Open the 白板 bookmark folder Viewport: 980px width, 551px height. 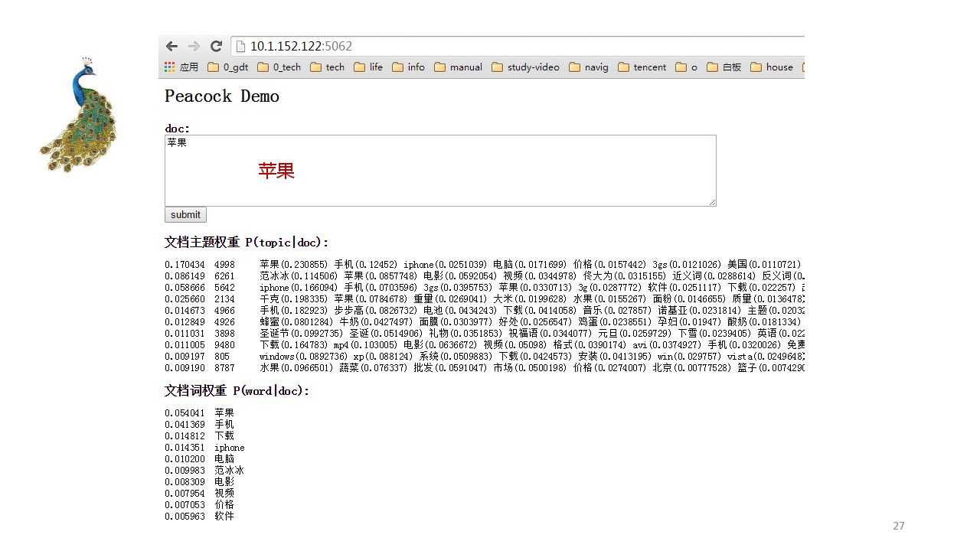pos(724,67)
